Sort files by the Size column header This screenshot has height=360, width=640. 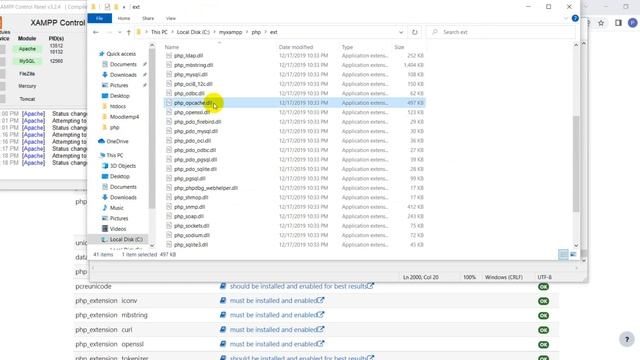(x=399, y=47)
